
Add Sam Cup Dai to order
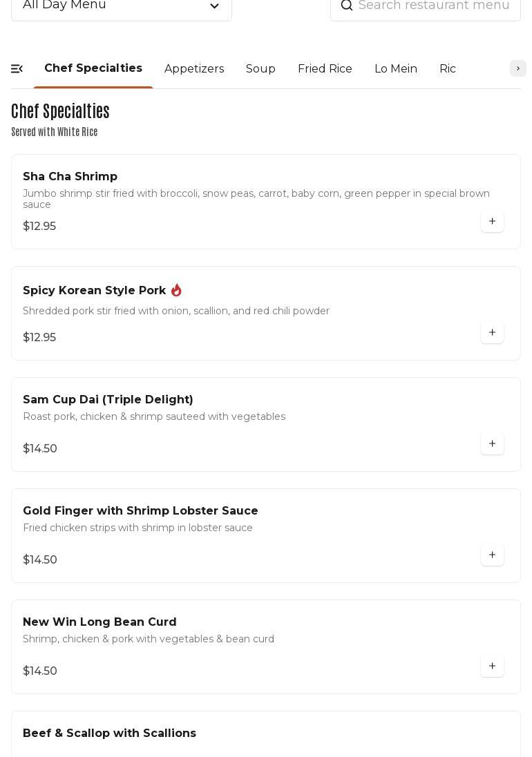pos(492,444)
